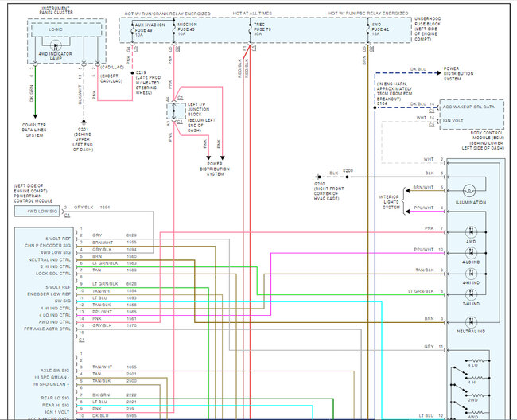Click circuit number 6029 on GRY wire
The width and height of the screenshot is (517, 420).
pyautogui.click(x=131, y=235)
